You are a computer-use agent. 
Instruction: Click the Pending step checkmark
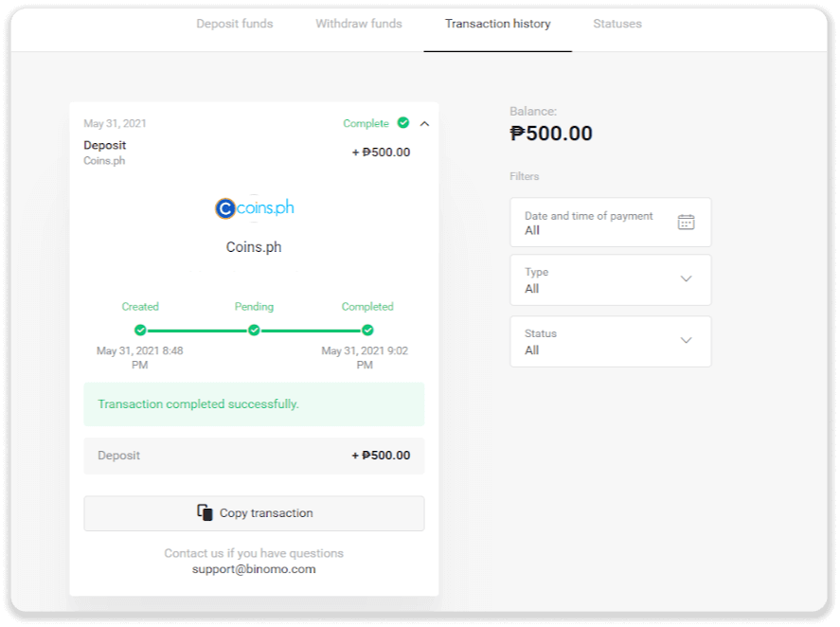coord(254,330)
